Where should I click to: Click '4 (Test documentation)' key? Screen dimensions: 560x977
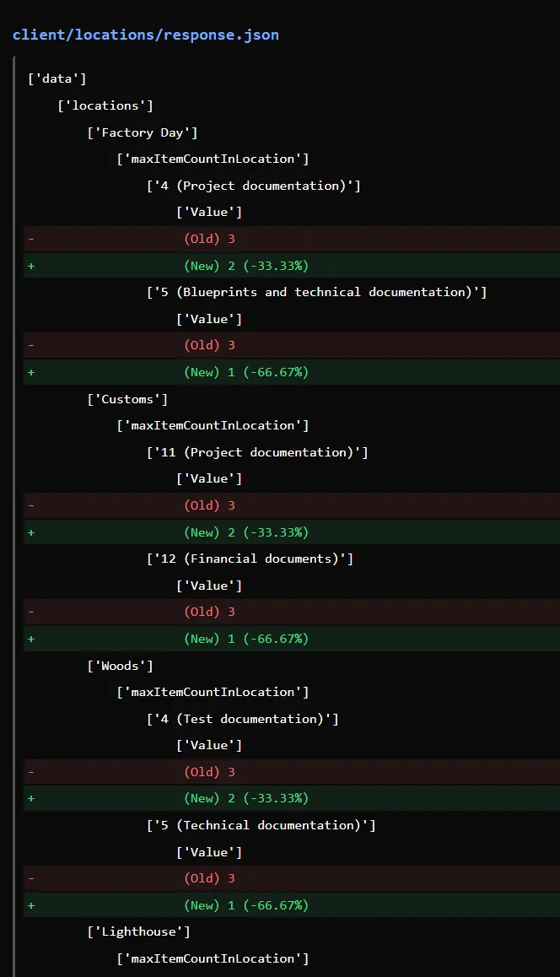pos(243,719)
